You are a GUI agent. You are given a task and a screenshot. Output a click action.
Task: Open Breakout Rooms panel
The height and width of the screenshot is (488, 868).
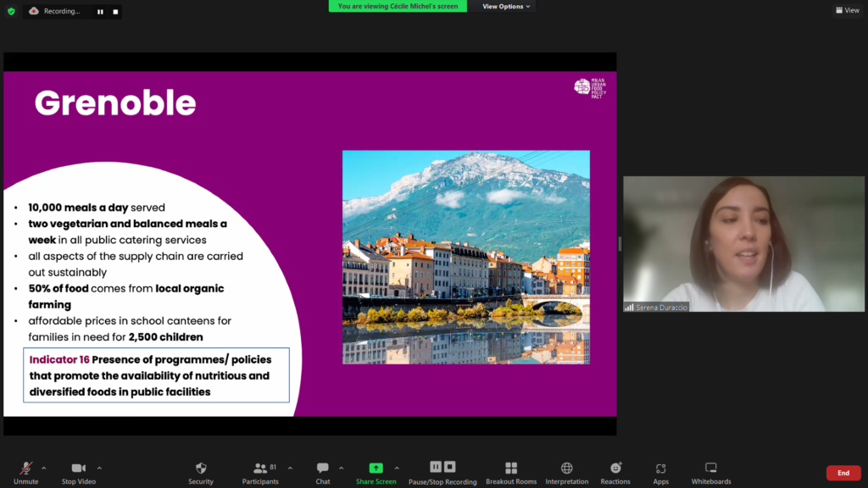tap(511, 472)
